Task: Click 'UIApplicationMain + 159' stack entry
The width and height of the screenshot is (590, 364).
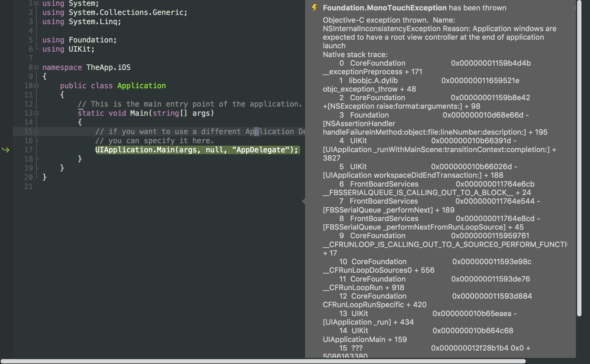Action: coord(365,340)
